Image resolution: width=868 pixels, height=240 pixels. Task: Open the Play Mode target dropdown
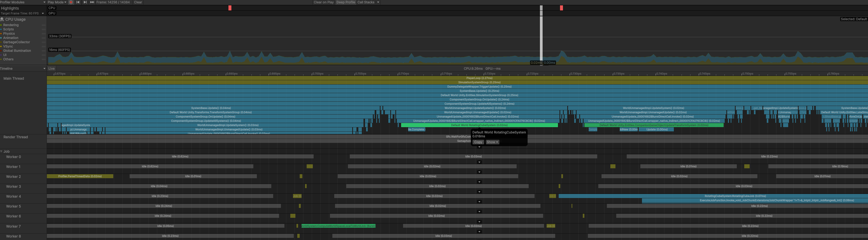(x=57, y=2)
